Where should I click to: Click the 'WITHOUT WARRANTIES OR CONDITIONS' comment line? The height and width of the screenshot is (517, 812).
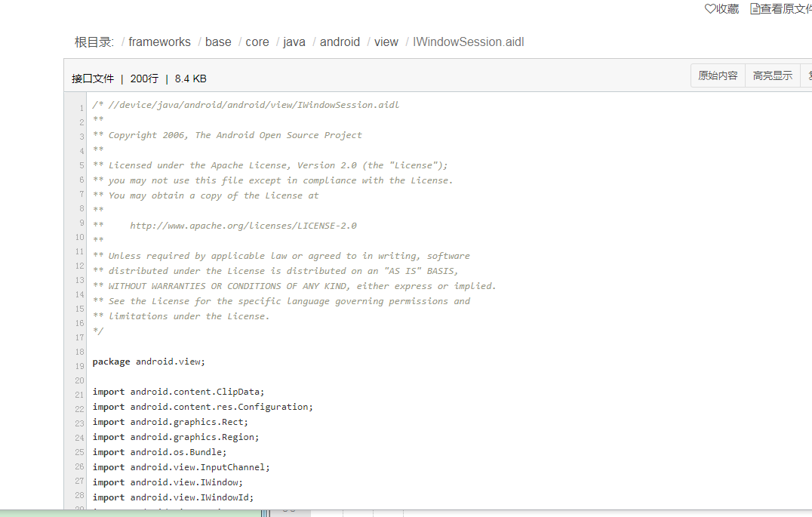click(294, 286)
